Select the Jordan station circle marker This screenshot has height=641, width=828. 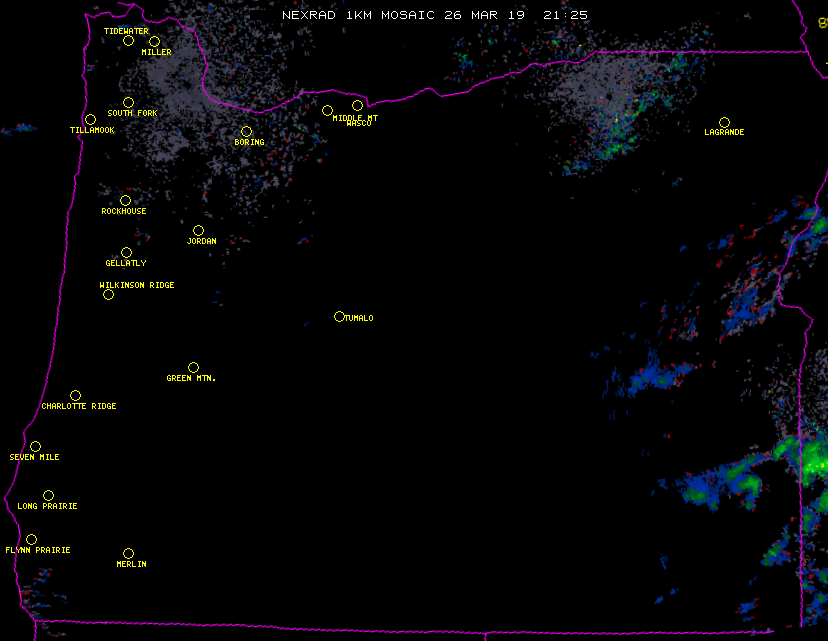[x=198, y=231]
